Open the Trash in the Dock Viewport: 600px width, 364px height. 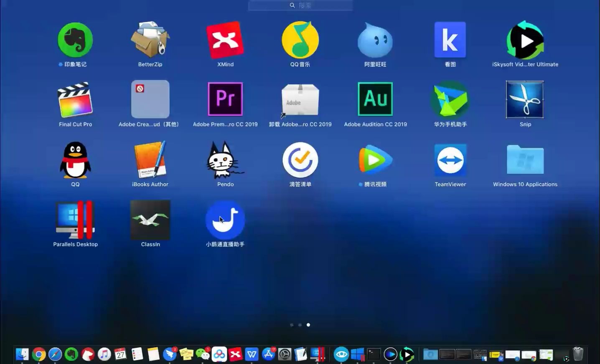point(578,354)
